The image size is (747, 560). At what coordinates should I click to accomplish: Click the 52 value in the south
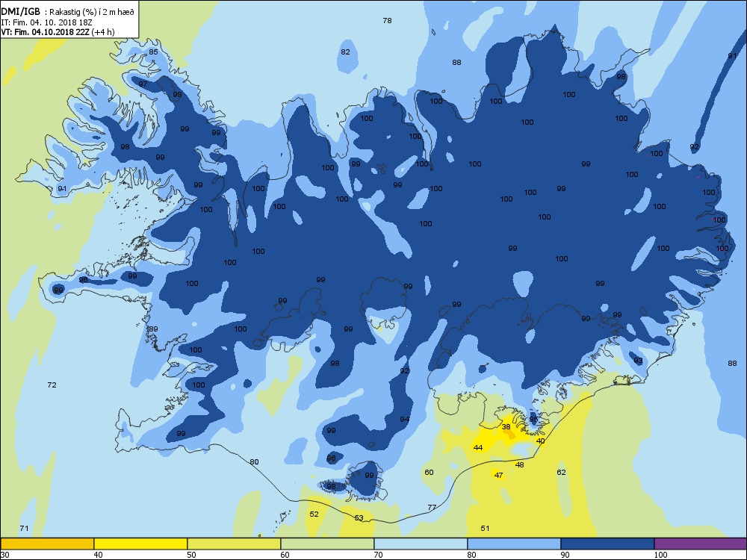(314, 514)
